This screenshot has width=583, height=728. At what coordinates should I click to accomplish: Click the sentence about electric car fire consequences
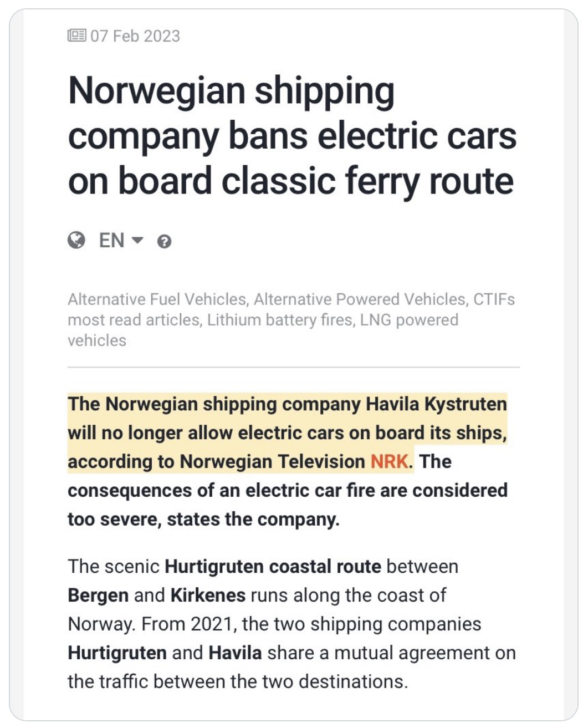click(x=288, y=490)
